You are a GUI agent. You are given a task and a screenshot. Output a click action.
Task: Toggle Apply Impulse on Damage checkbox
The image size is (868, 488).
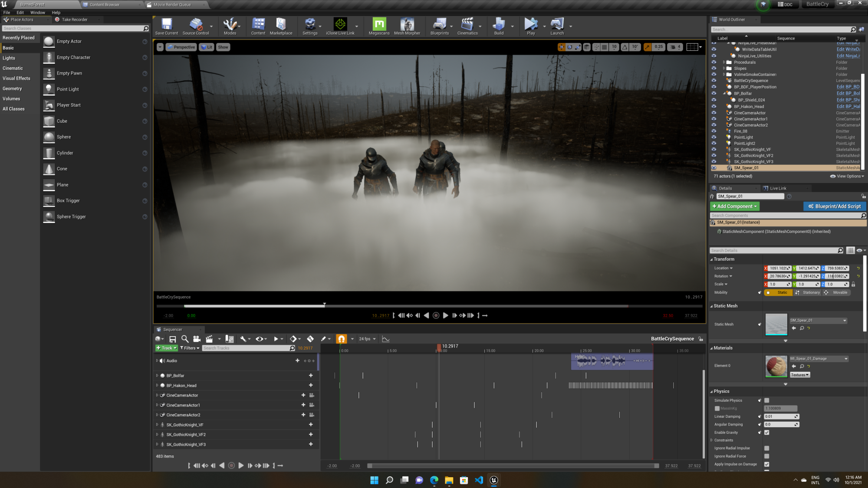coord(766,464)
